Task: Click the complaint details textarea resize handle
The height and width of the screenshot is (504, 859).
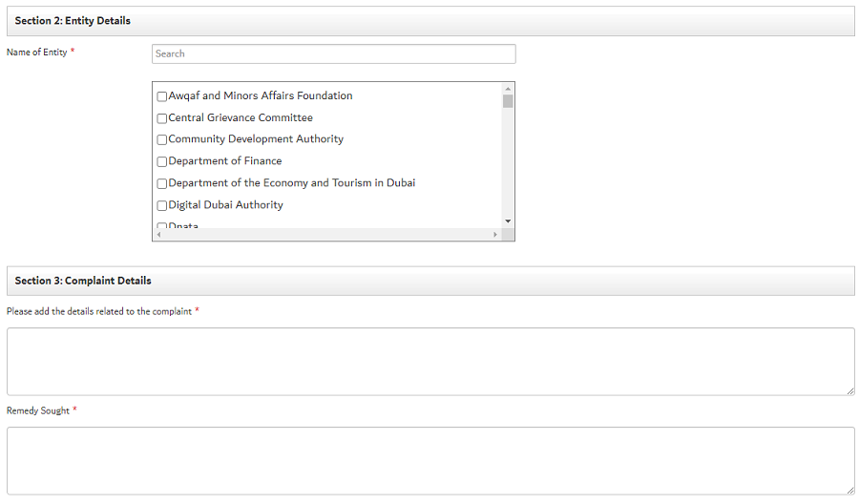Action: click(850, 390)
